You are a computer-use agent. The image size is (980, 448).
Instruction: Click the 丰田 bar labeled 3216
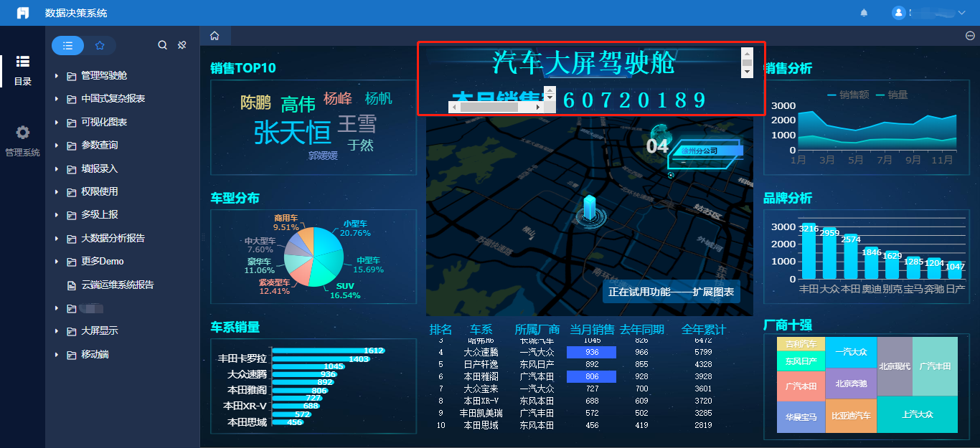pos(809,252)
